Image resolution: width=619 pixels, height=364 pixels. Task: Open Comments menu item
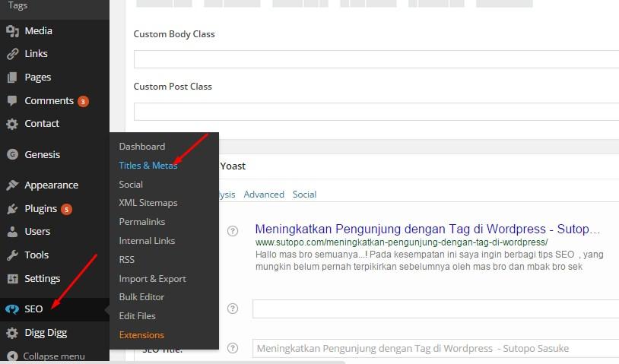[x=49, y=100]
